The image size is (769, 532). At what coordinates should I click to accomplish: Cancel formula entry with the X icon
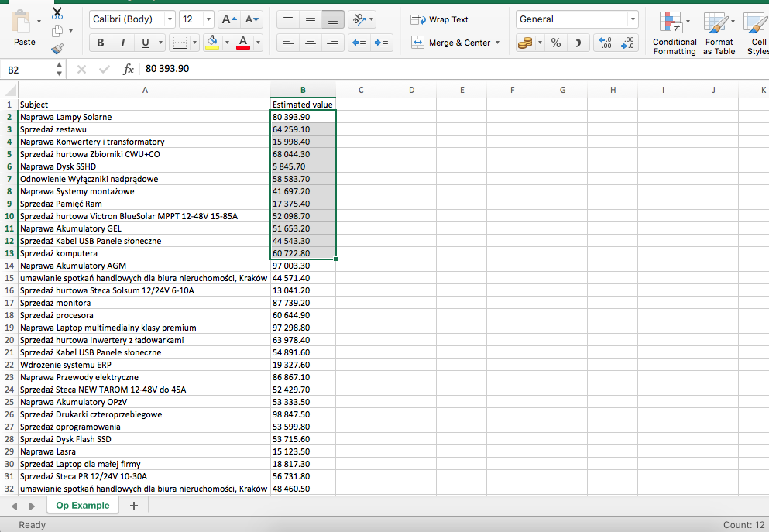tap(82, 70)
